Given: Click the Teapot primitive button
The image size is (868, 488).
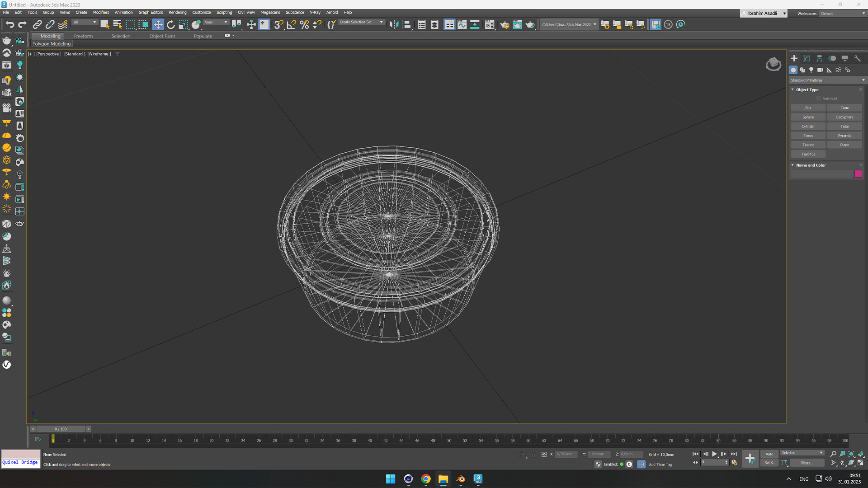Looking at the screenshot, I should (808, 145).
